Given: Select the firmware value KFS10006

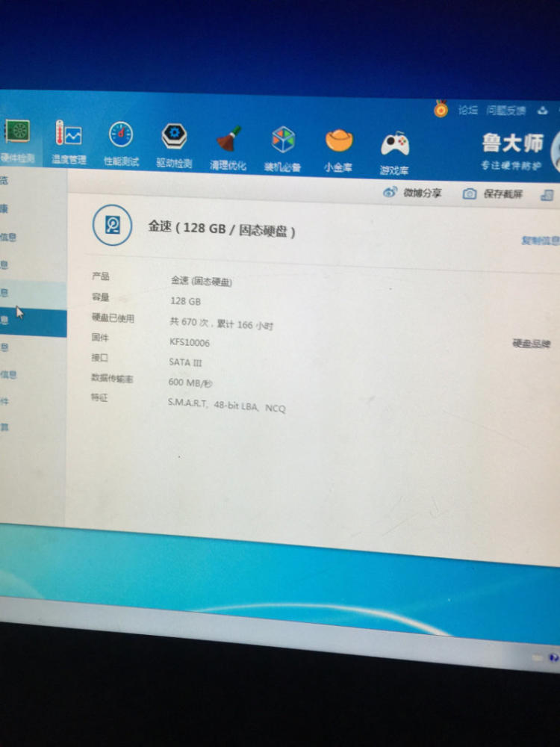Looking at the screenshot, I should [x=190, y=342].
